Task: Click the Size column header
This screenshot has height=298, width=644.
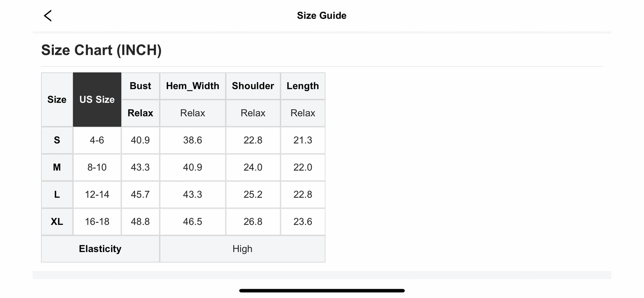Action: [x=57, y=99]
